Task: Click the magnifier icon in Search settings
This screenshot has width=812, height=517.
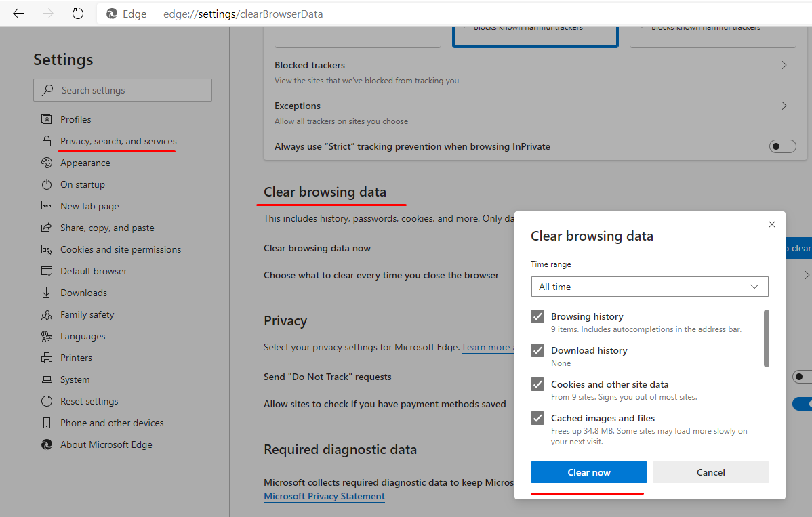Action: [47, 90]
